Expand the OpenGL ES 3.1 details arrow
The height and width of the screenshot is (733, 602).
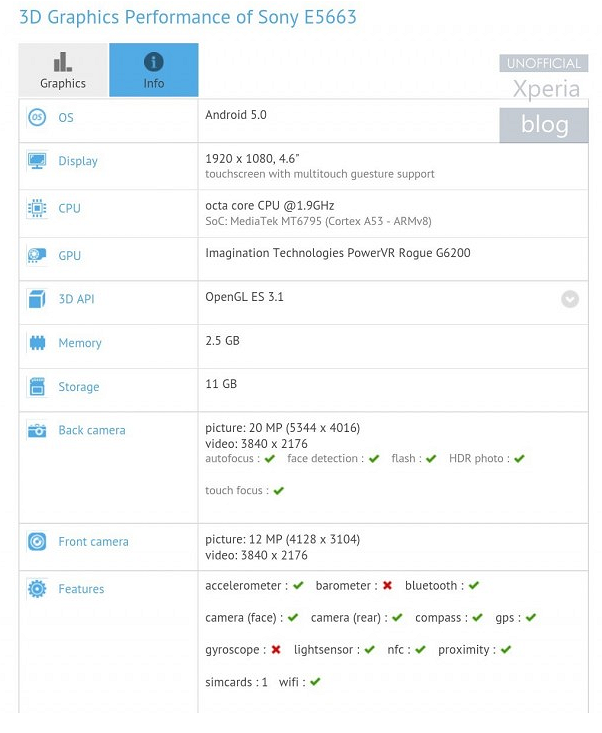570,299
